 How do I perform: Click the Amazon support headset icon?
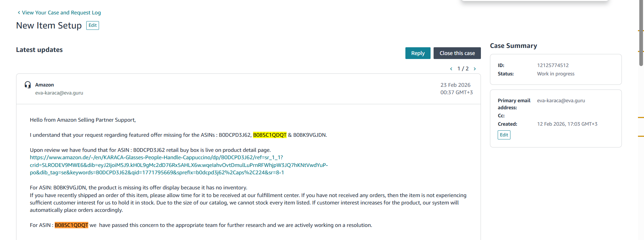click(x=28, y=85)
